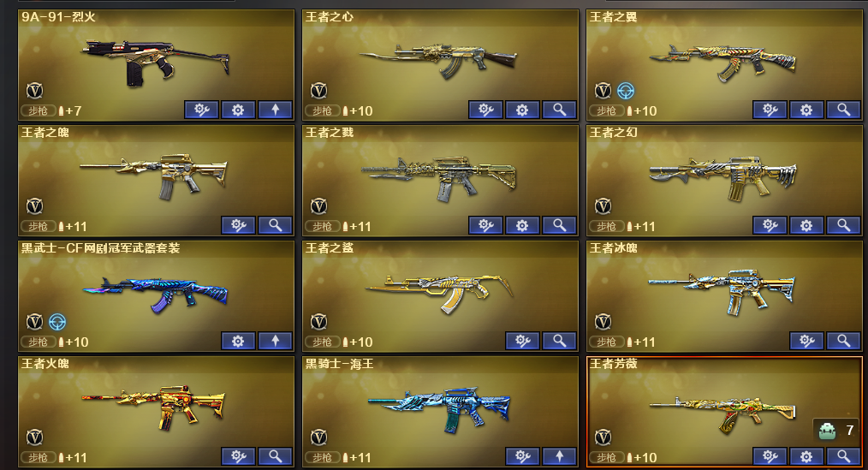Select the 黑骑士-海王 weapon image
The image size is (868, 470).
click(439, 410)
